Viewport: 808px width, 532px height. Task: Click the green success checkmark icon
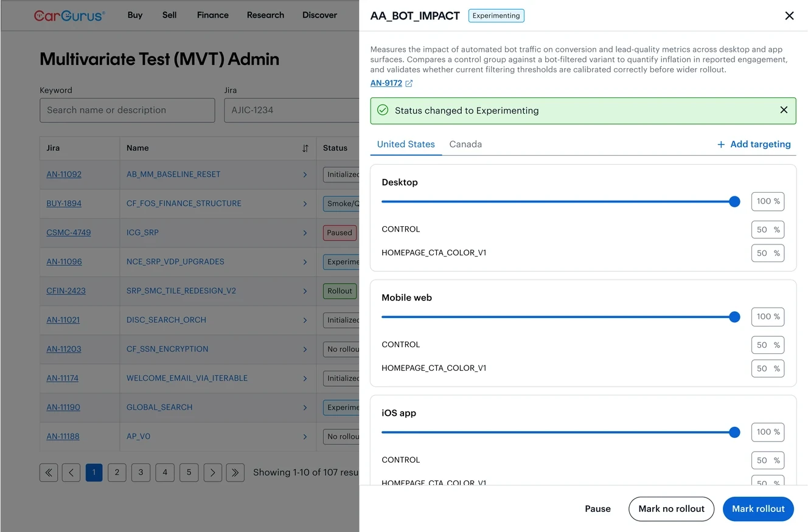coord(383,110)
